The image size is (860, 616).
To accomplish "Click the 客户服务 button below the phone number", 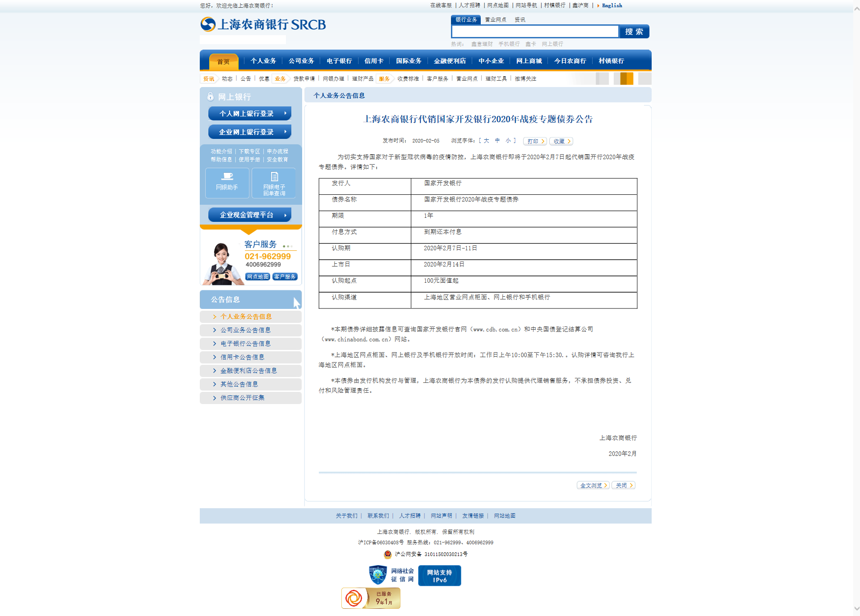I will pos(285,276).
